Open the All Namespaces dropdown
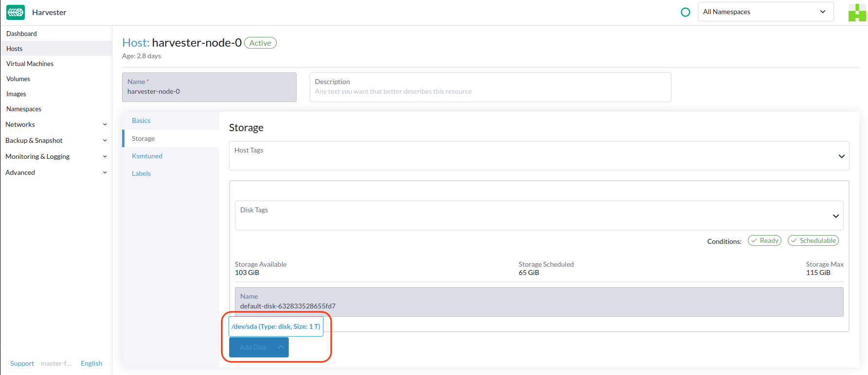This screenshot has height=375, width=868. click(765, 12)
